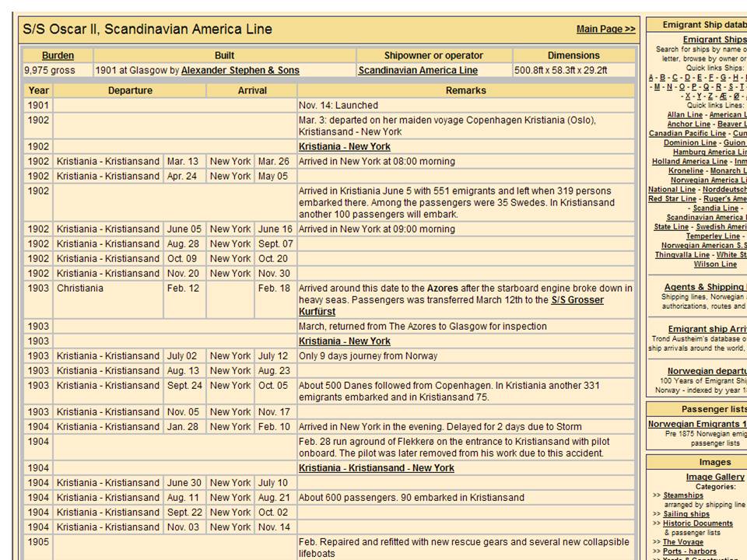Open the Thingvalla Line quick link
Image resolution: width=747 pixels, height=560 pixels.
(682, 255)
